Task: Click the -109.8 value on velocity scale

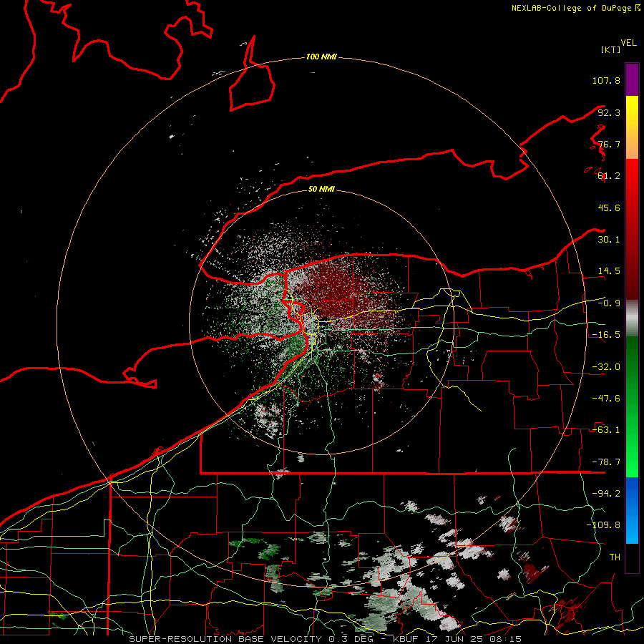Action: click(603, 525)
